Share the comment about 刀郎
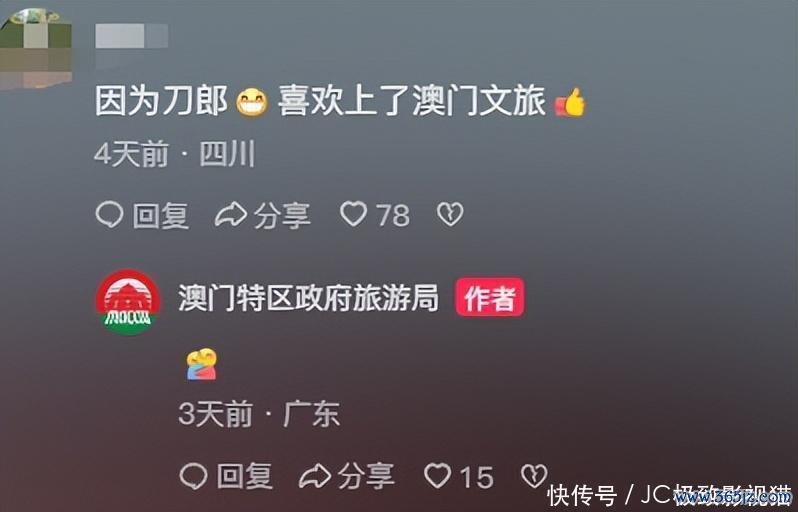This screenshot has width=798, height=512. [x=263, y=215]
